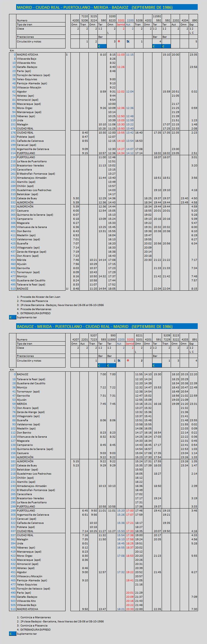Viewport: 207px width, 644px height.
Task: Click train number 4200 in first table header
Action: pyautogui.click(x=75, y=20)
